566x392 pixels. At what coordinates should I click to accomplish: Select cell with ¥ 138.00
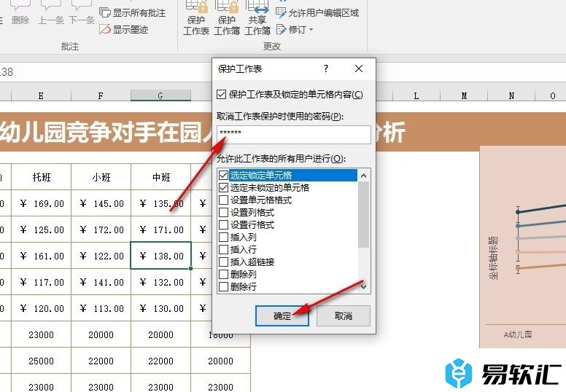(161, 256)
